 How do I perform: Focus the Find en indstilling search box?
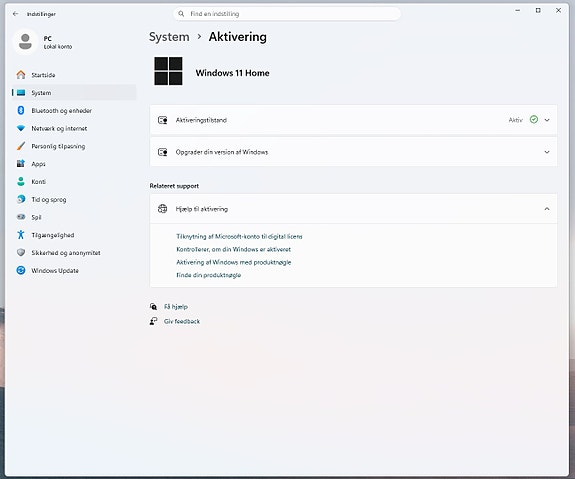[x=287, y=14]
